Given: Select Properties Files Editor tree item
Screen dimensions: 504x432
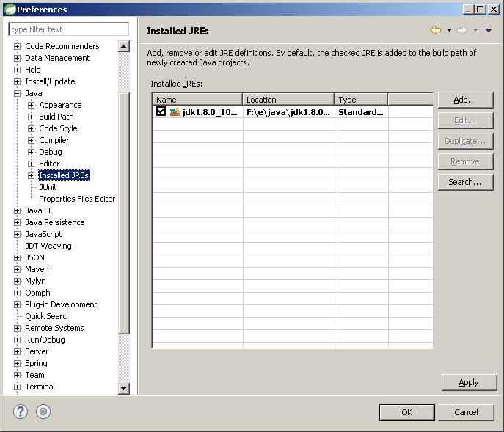Looking at the screenshot, I should (77, 199).
